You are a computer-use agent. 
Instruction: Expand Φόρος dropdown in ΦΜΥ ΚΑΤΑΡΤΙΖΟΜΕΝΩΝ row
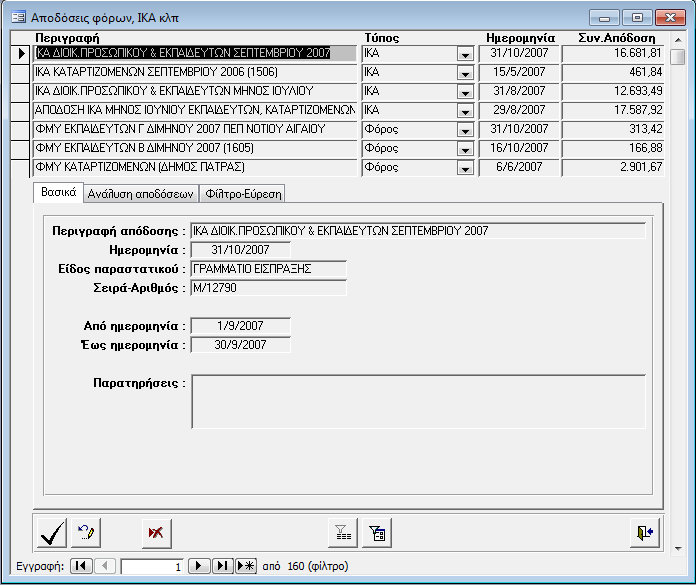click(x=465, y=168)
